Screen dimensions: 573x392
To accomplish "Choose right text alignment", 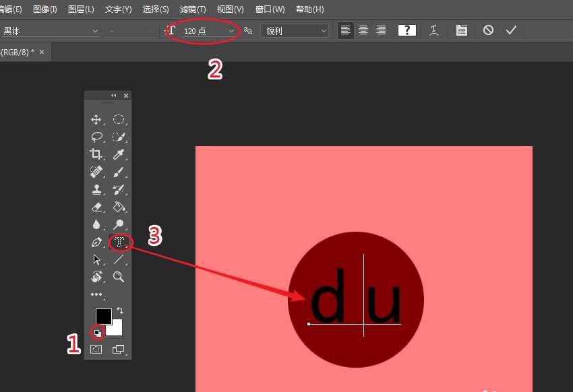I will [381, 30].
